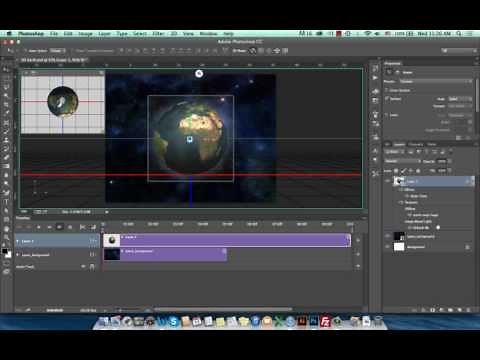480x360 pixels.
Task: Hide Layer 1 with its eye icon
Action: coord(387,181)
